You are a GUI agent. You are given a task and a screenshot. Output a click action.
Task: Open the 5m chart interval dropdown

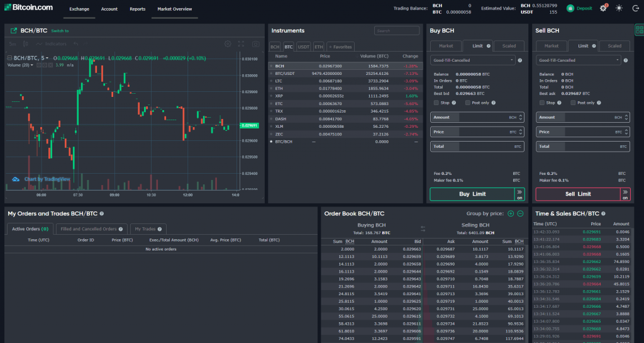[13, 43]
